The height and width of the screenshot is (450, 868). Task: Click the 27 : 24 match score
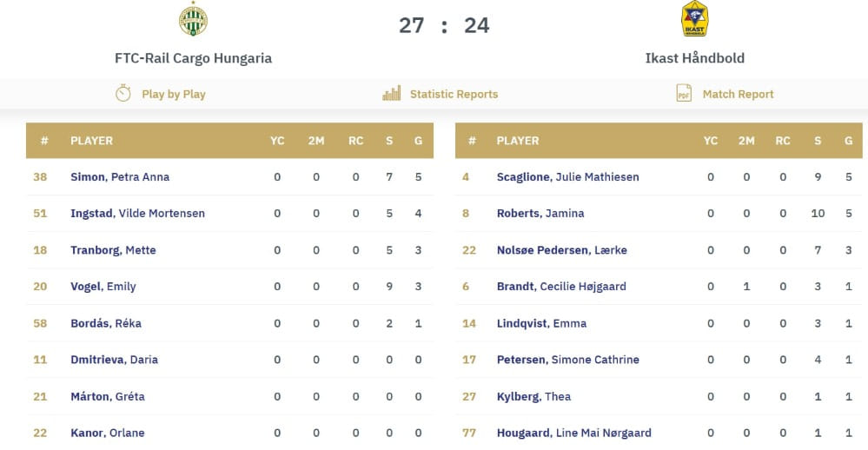pos(444,25)
